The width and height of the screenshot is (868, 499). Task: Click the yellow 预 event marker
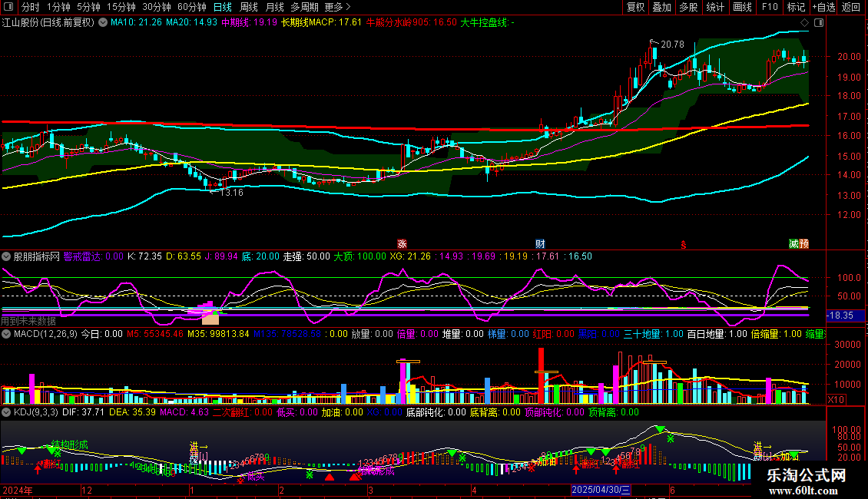pos(803,244)
